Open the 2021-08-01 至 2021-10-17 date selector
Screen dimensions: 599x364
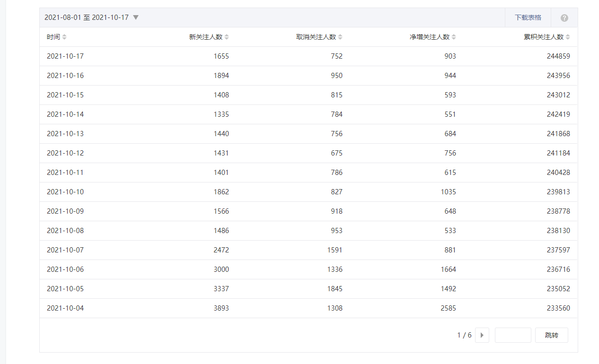pyautogui.click(x=87, y=17)
